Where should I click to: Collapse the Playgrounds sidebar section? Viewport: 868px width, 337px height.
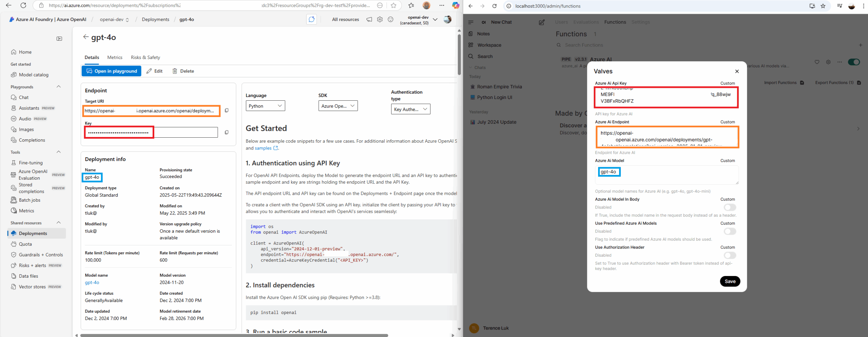[x=59, y=87]
